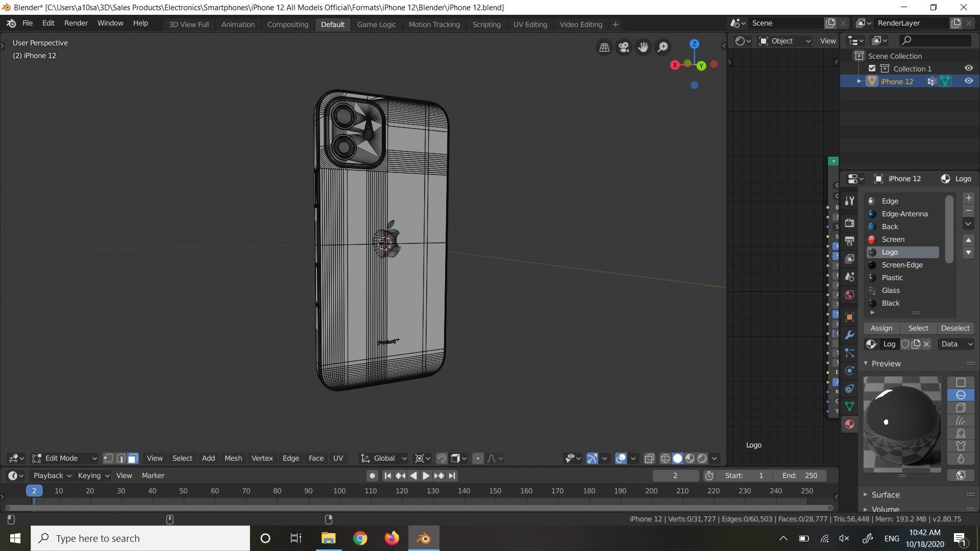
Task: Expand iPhone 12 in the outliner
Action: [x=859, y=81]
